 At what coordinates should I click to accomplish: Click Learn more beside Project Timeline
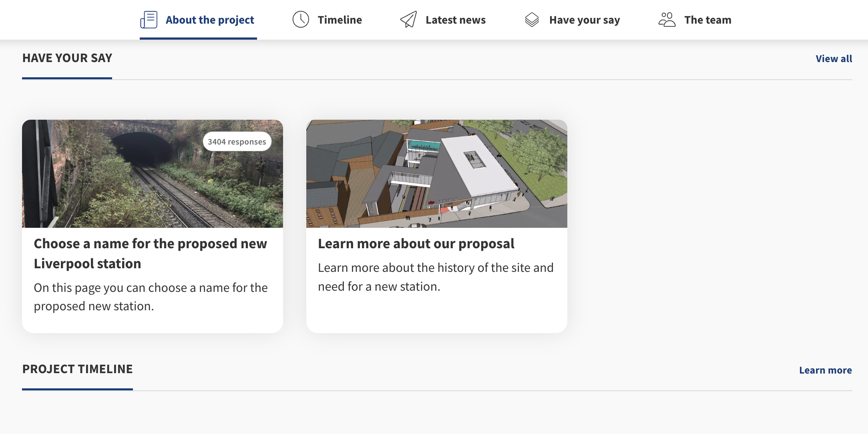click(x=826, y=370)
